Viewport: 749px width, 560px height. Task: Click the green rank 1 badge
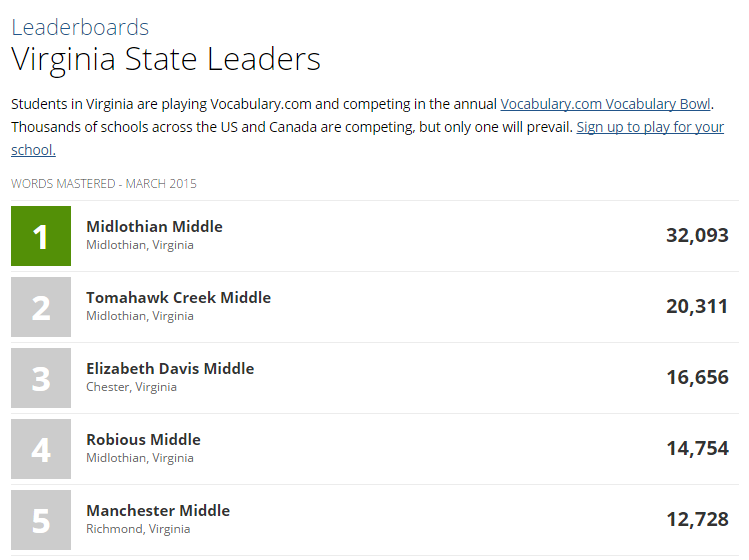[x=41, y=236]
